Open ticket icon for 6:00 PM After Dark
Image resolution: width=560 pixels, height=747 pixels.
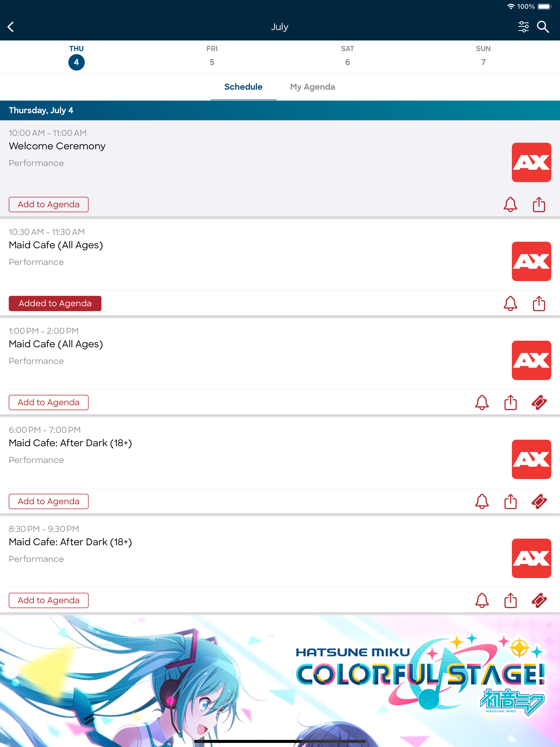click(x=539, y=501)
